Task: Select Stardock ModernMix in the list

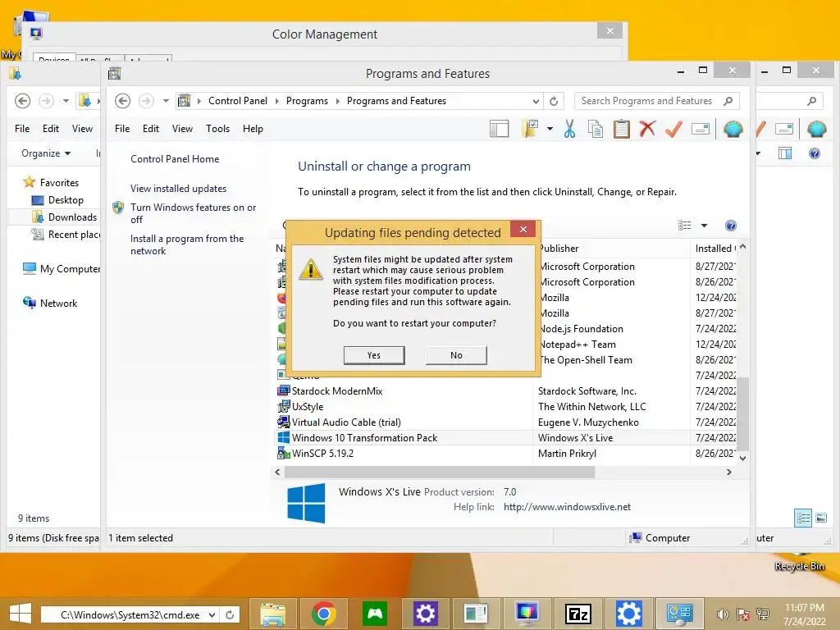Action: tap(337, 391)
